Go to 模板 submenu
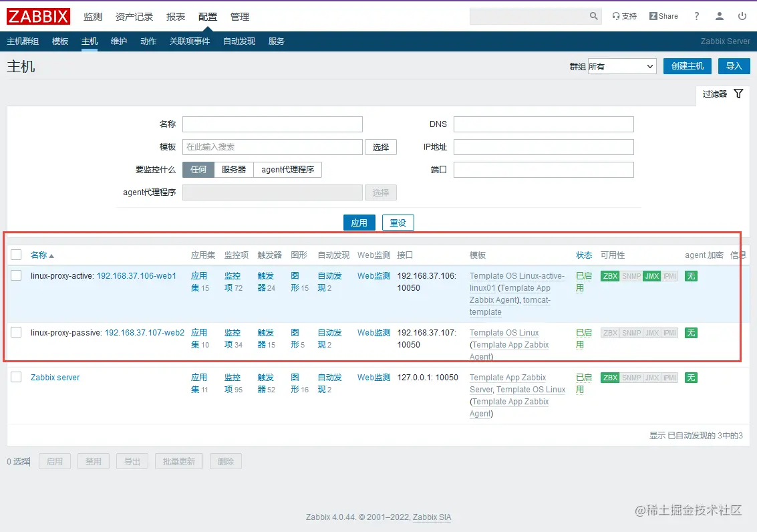This screenshot has width=757, height=532. pos(60,41)
